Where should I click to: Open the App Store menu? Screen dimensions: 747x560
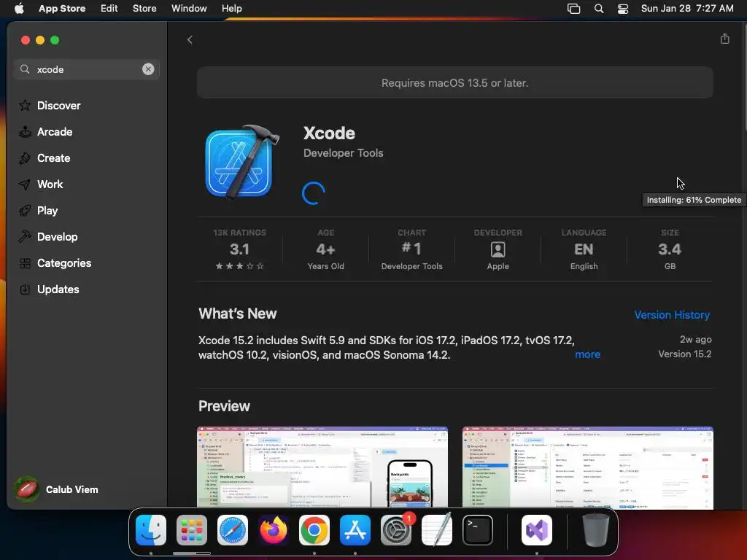62,8
